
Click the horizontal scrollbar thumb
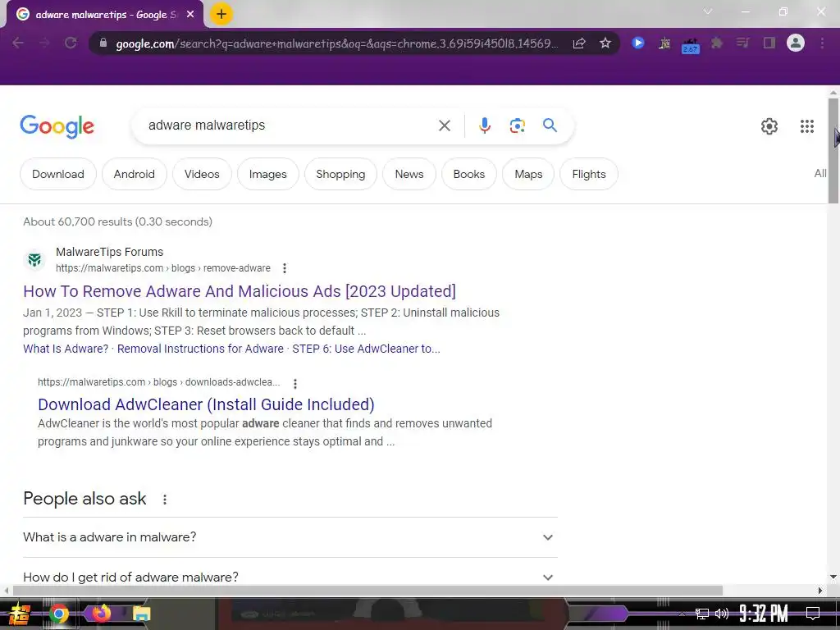coord(367,591)
